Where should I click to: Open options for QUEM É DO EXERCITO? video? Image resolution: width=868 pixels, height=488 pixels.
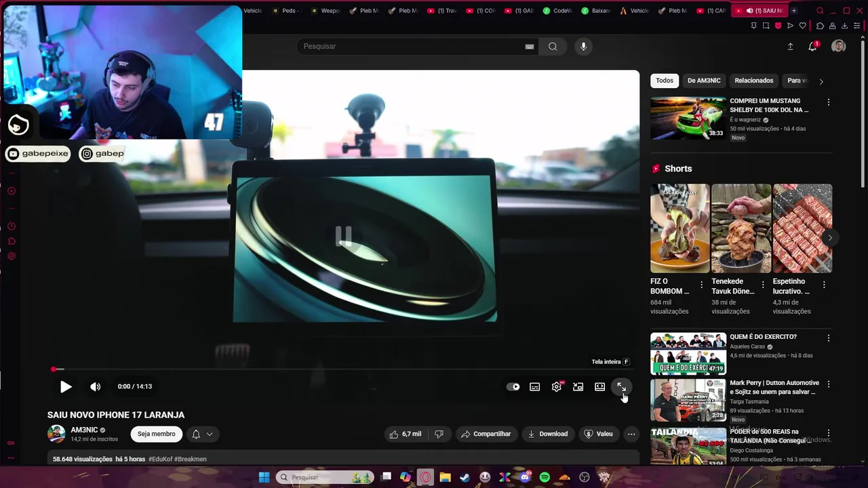pos(828,338)
